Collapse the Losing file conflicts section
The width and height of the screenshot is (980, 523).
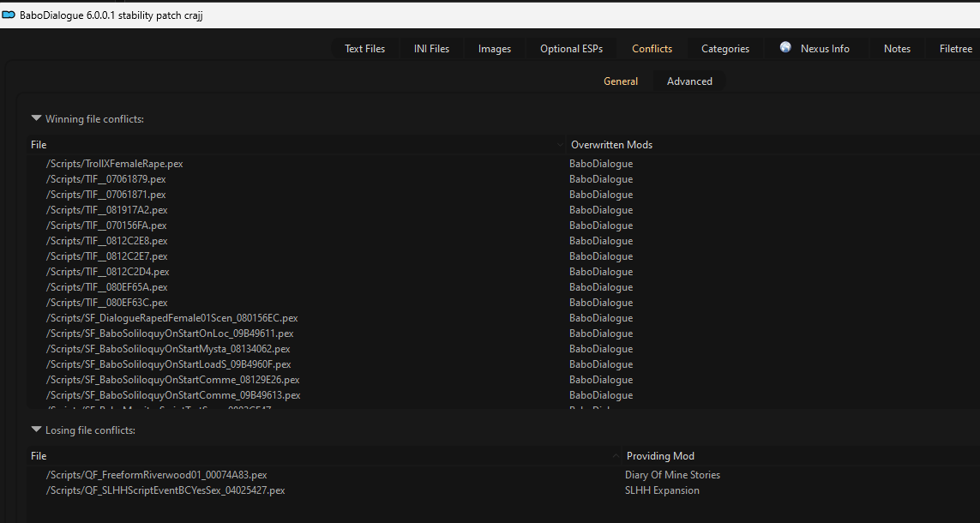pos(36,430)
